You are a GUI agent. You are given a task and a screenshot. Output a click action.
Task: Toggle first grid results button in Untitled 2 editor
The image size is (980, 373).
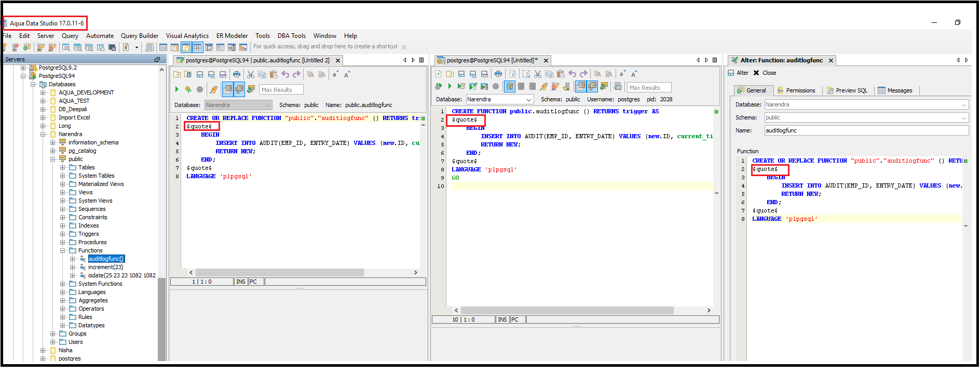coord(228,89)
